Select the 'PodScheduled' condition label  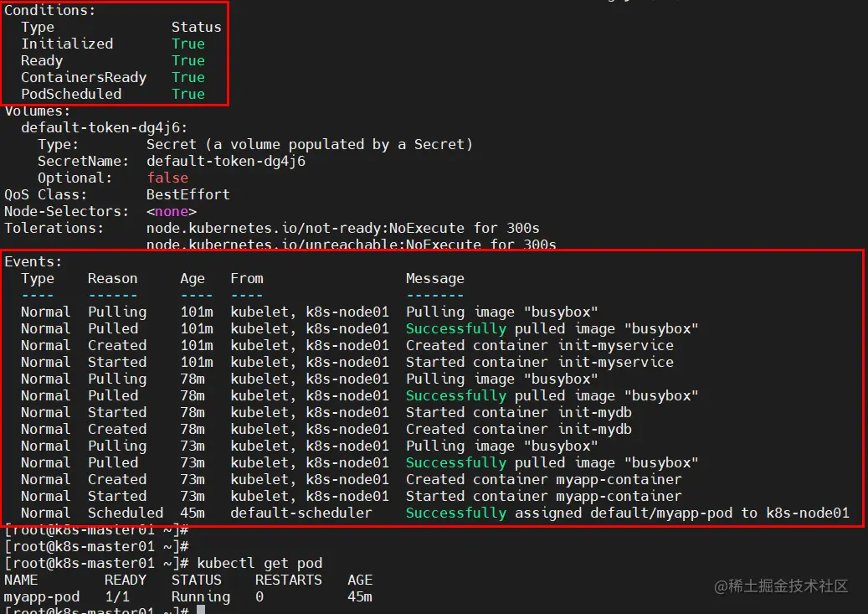[x=71, y=94]
